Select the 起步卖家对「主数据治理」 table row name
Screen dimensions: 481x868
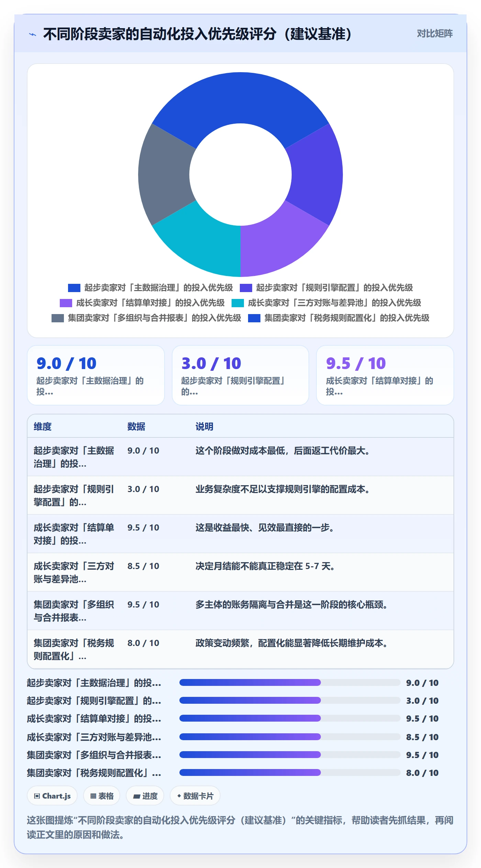pos(74,457)
